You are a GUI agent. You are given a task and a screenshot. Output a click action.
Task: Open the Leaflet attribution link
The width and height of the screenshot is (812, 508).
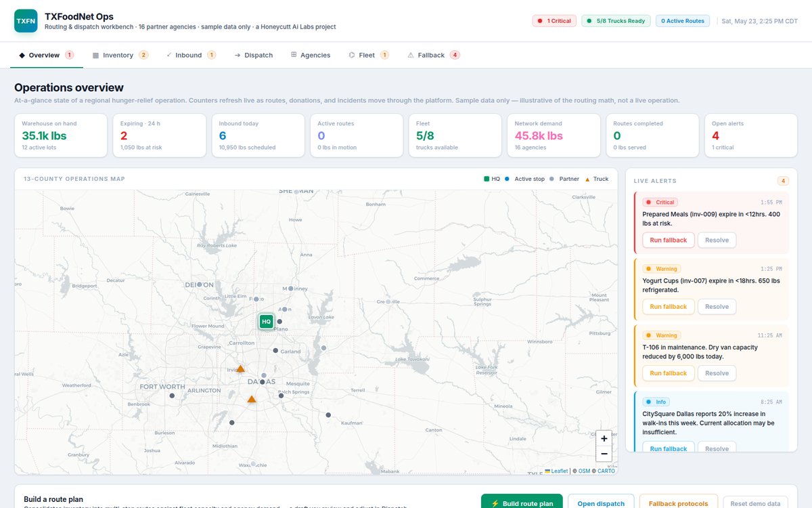(556, 471)
